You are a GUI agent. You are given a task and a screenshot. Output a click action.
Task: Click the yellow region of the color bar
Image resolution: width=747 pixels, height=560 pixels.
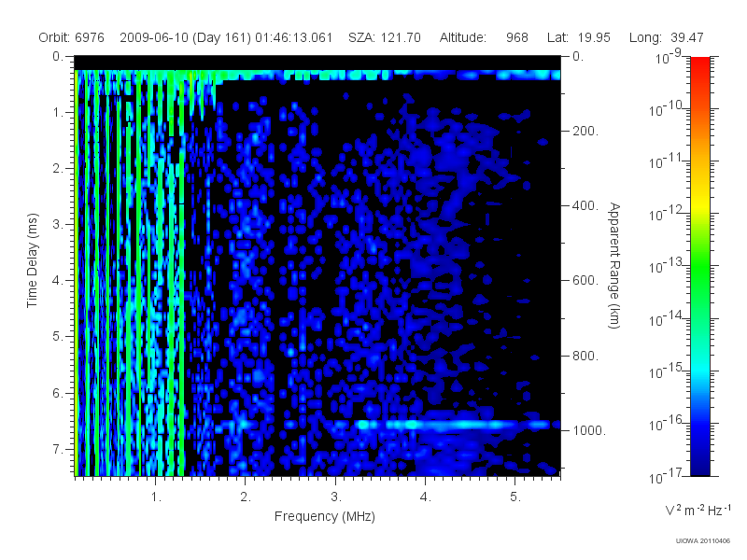pyautogui.click(x=699, y=203)
